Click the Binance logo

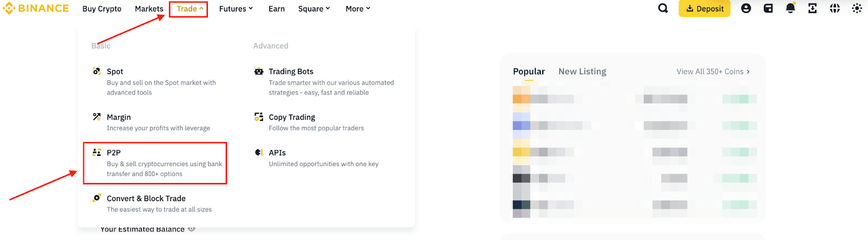36,9
